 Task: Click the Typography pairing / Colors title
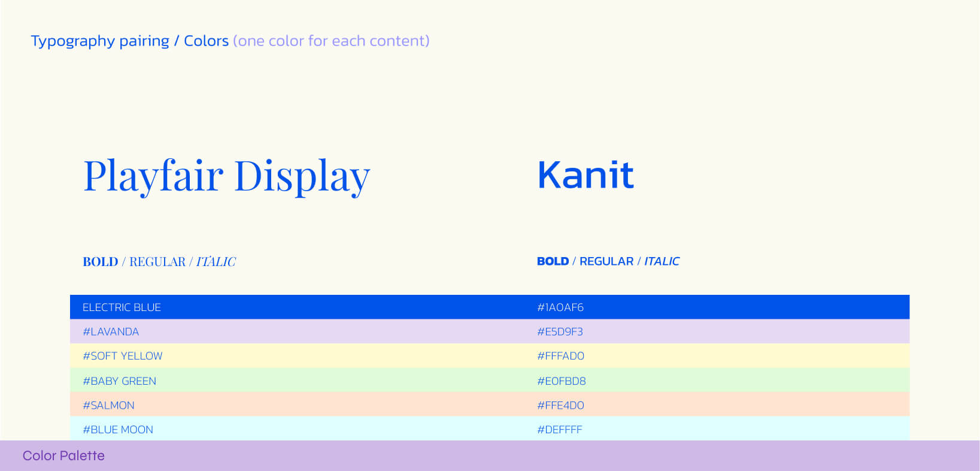pos(130,41)
